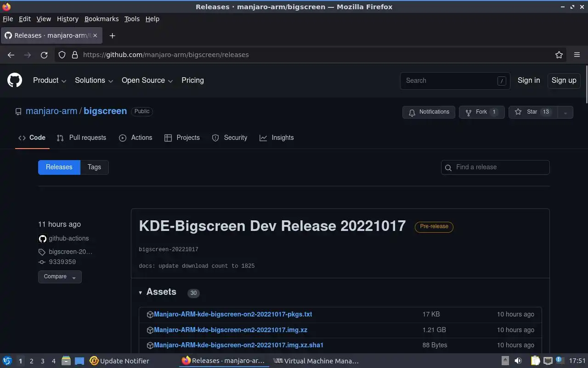Screen dimensions: 588x368
Task: Switch to the Projects tab
Action: (182, 138)
